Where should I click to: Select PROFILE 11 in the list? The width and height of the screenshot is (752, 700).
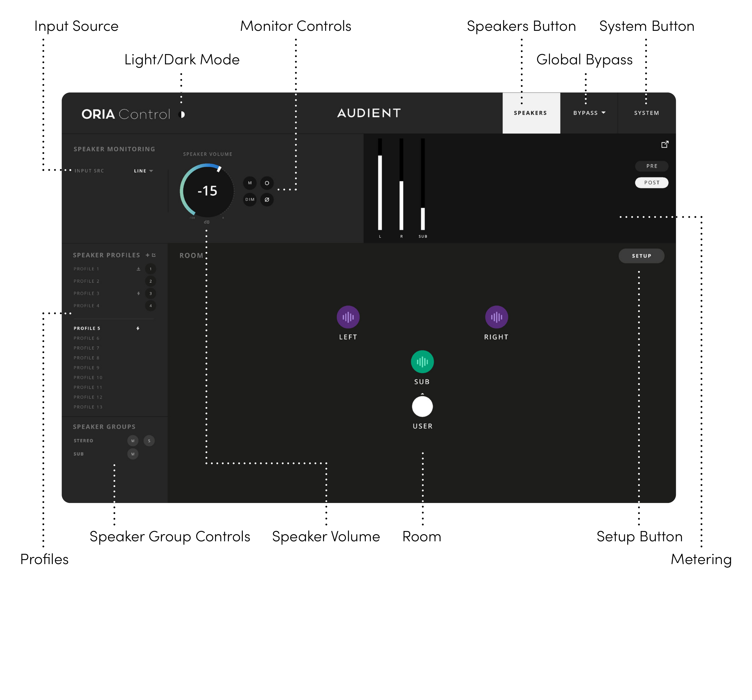coord(88,387)
